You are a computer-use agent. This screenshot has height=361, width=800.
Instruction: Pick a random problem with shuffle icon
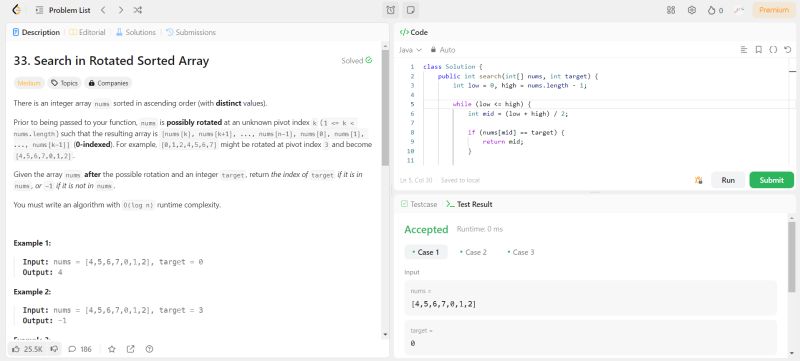(138, 10)
